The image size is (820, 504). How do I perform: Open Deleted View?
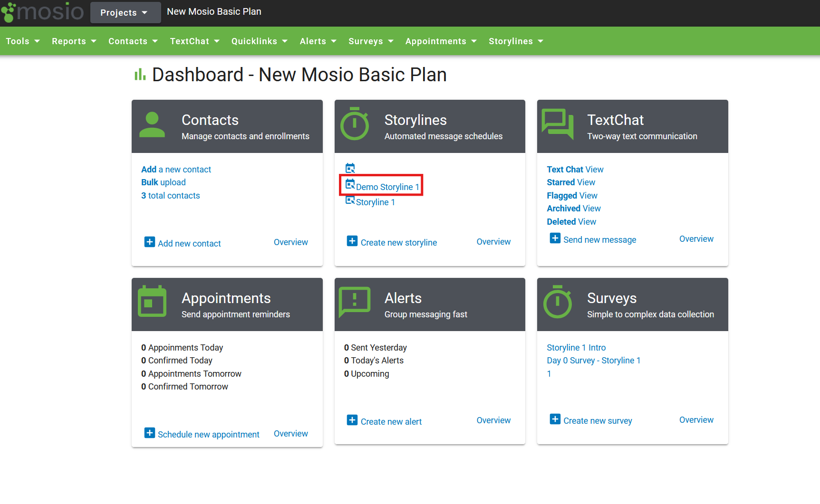point(571,222)
